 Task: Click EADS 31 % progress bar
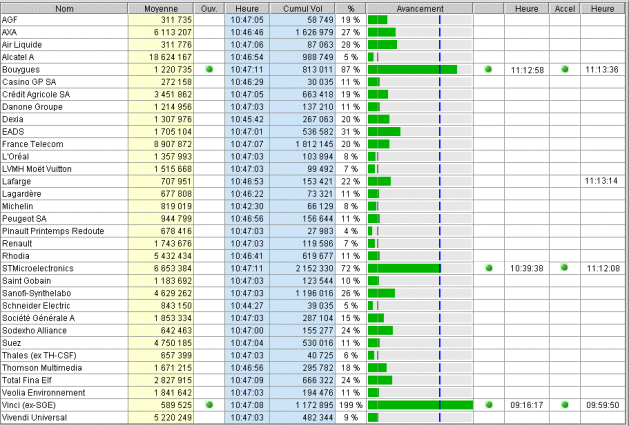420,132
